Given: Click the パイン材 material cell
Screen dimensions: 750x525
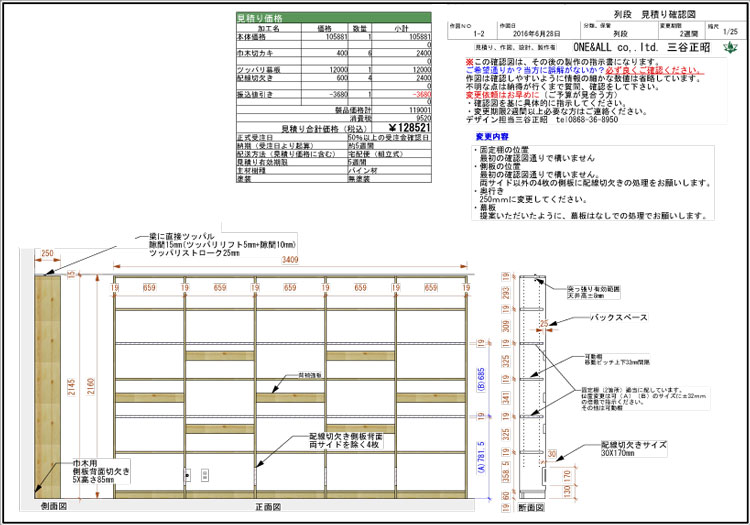Looking at the screenshot, I should (x=363, y=171).
